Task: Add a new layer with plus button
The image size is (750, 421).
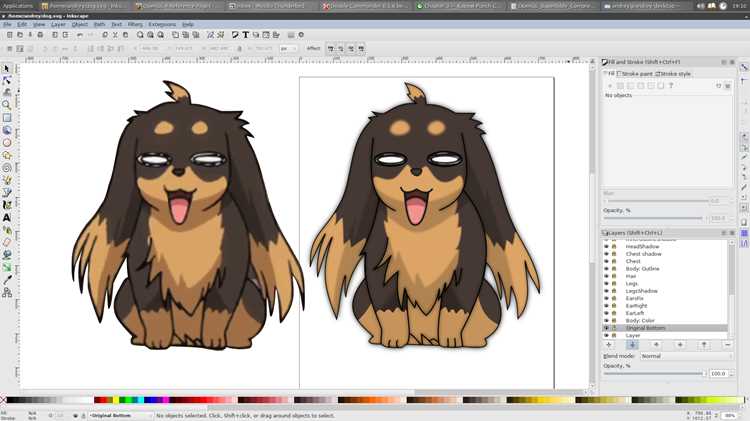Action: coord(608,344)
